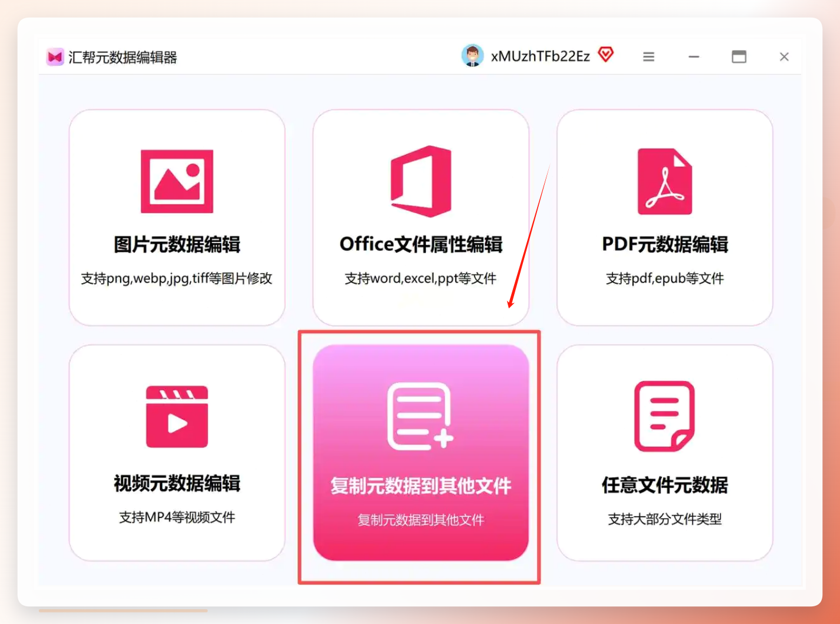The height and width of the screenshot is (624, 840).
Task: Open the user avatar profile picture
Action: (x=472, y=56)
